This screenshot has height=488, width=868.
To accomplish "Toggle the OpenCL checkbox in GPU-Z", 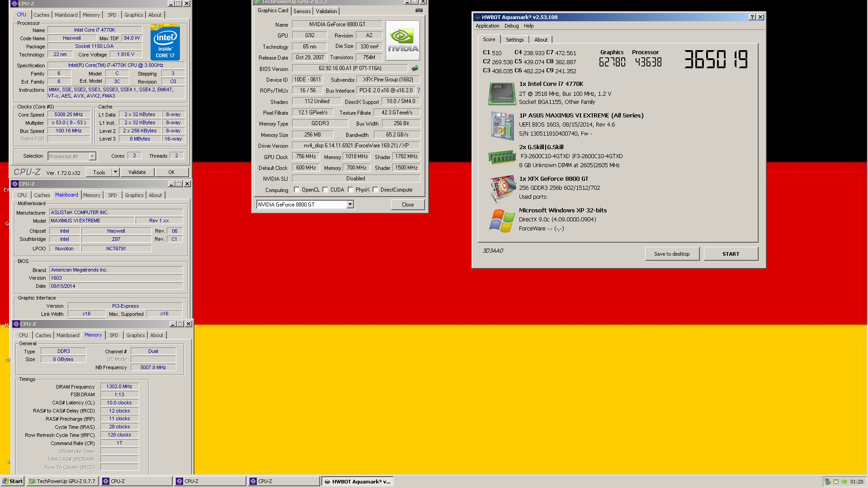I will (x=297, y=190).
